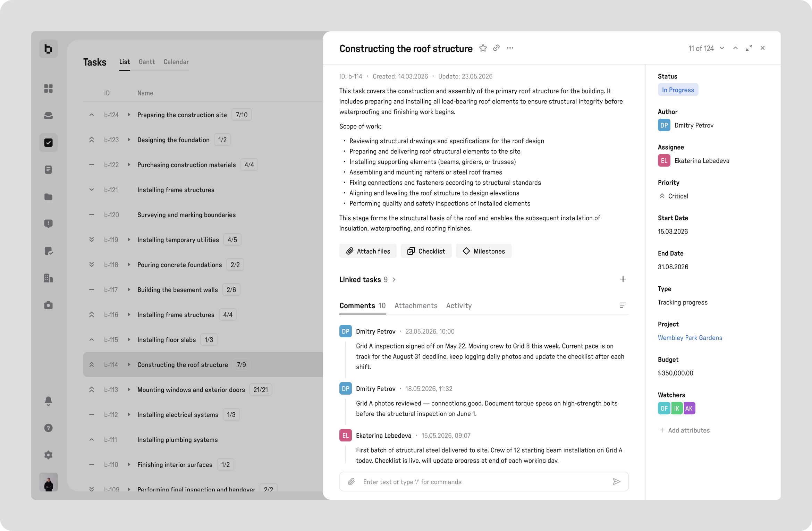Open the three-dots more options menu
This screenshot has height=531, width=812.
(510, 48)
